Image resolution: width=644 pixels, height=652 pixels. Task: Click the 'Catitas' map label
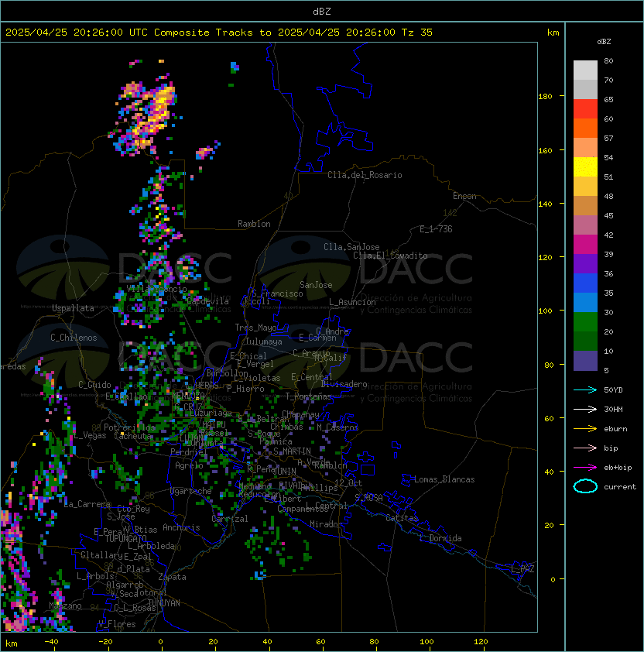click(x=402, y=518)
